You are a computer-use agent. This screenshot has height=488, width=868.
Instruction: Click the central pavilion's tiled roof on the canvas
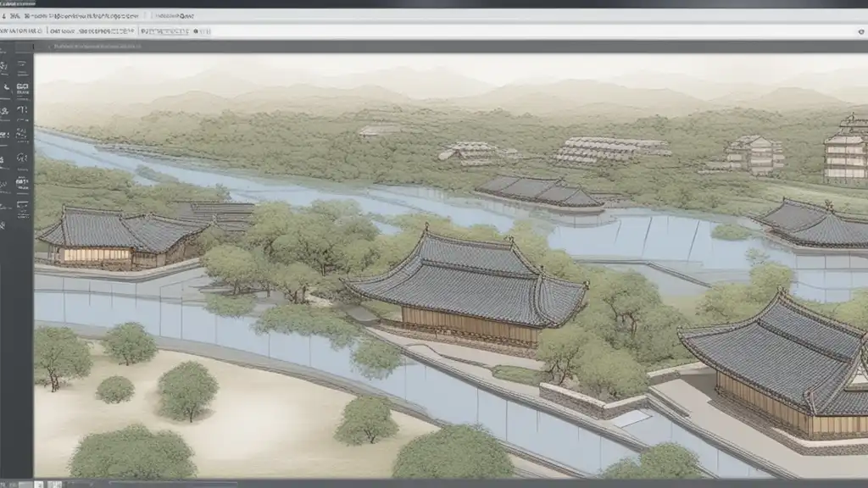[468, 280]
